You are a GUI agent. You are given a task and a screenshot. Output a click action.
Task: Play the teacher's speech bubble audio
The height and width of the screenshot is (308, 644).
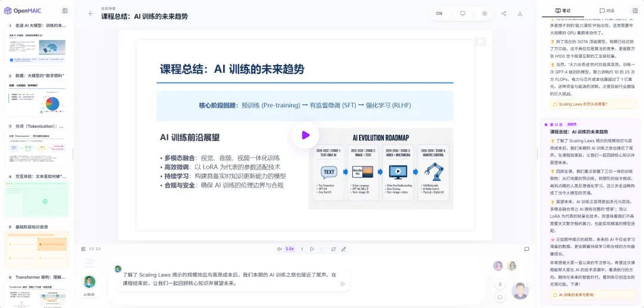click(x=342, y=284)
